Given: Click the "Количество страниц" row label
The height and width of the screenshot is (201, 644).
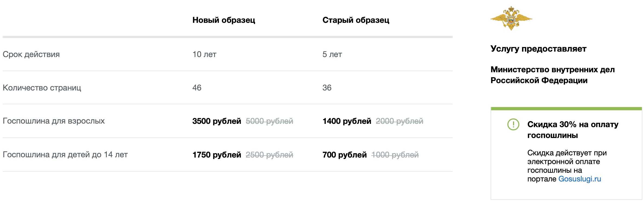Looking at the screenshot, I should click(x=42, y=88).
